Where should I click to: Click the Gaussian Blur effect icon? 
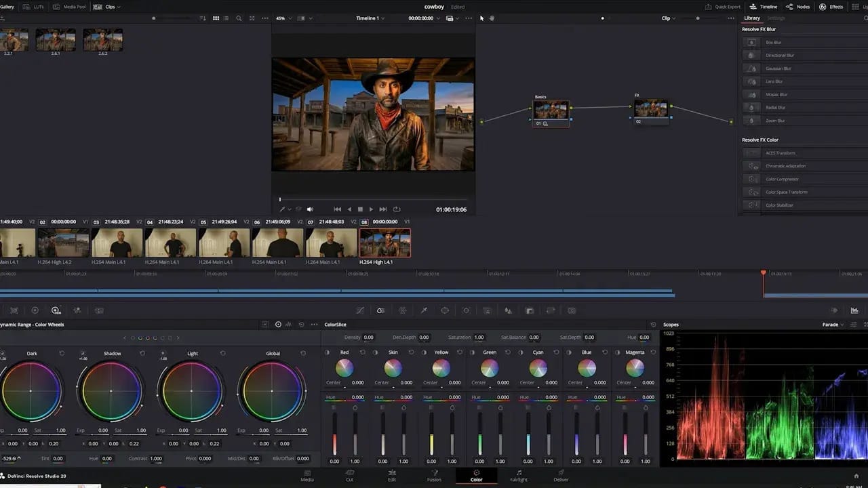click(x=751, y=68)
